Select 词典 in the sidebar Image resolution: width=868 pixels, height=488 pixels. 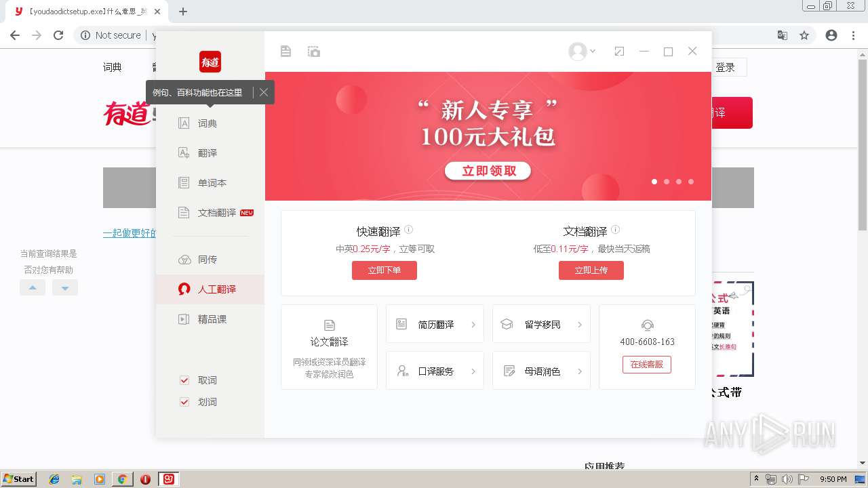210,123
